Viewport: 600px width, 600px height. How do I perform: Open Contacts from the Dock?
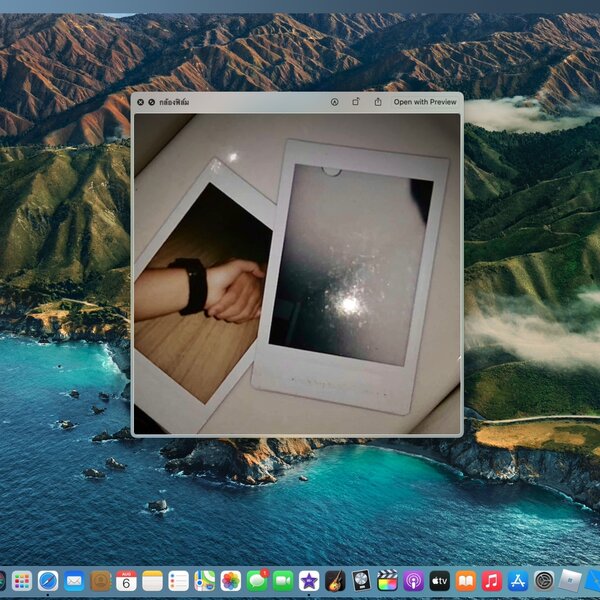tap(100, 581)
